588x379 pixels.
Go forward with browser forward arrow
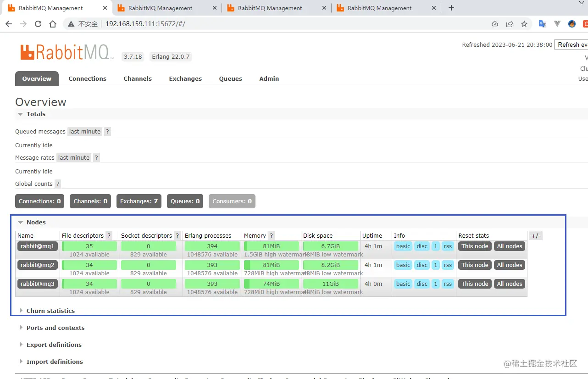(23, 24)
